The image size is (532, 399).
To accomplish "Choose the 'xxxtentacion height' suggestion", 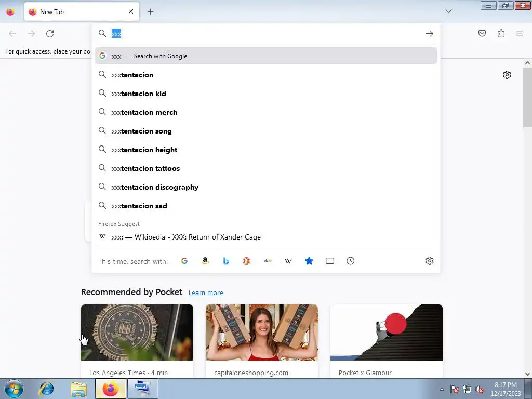I will point(266,150).
